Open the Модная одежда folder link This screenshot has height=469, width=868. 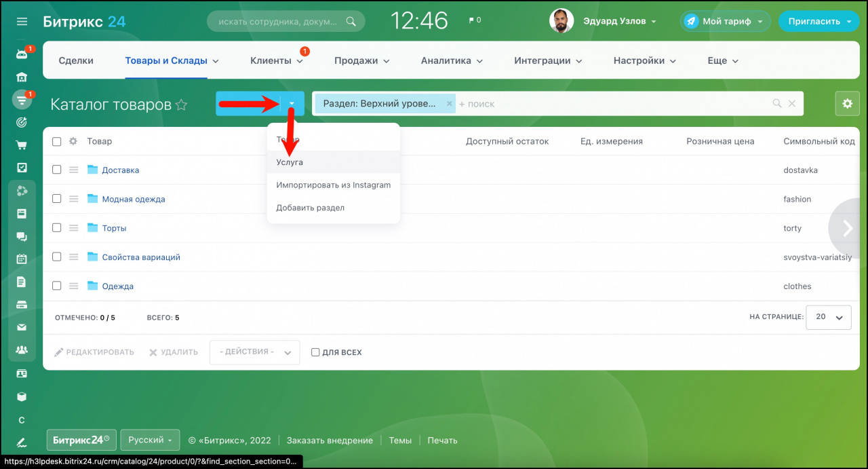134,199
